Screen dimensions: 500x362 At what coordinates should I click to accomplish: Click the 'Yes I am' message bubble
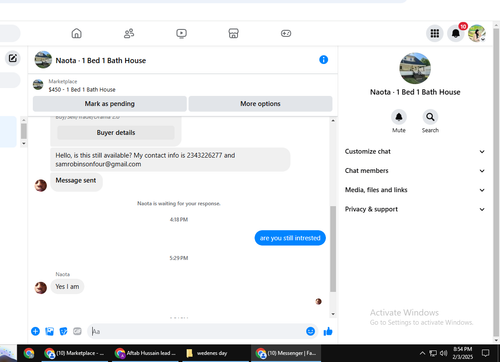[x=67, y=287]
